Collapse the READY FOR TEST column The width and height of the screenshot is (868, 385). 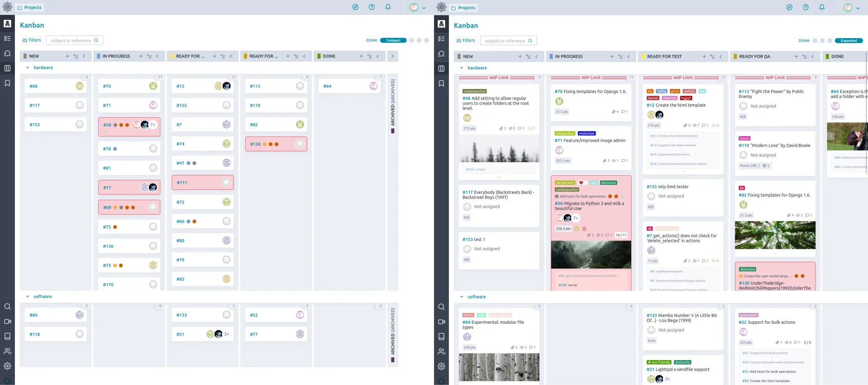tap(721, 56)
